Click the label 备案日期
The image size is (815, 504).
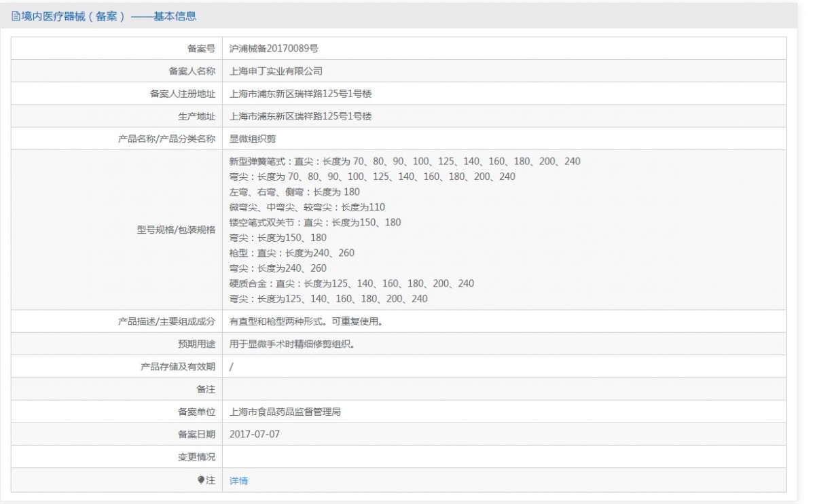click(x=196, y=434)
